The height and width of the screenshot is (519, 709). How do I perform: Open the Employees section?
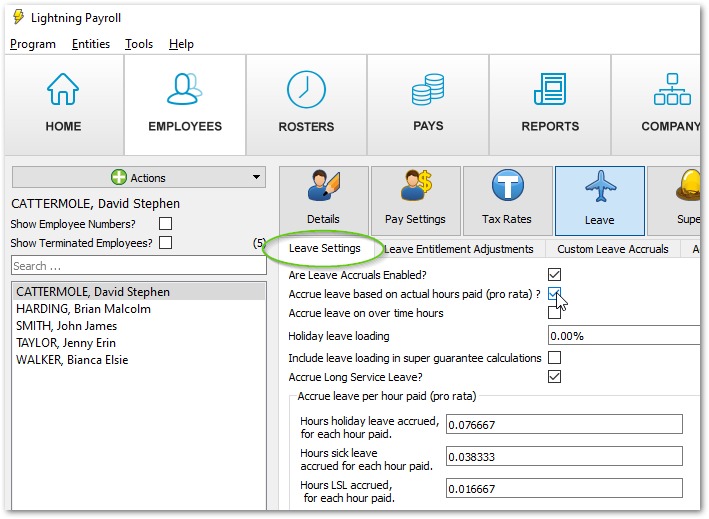[185, 105]
